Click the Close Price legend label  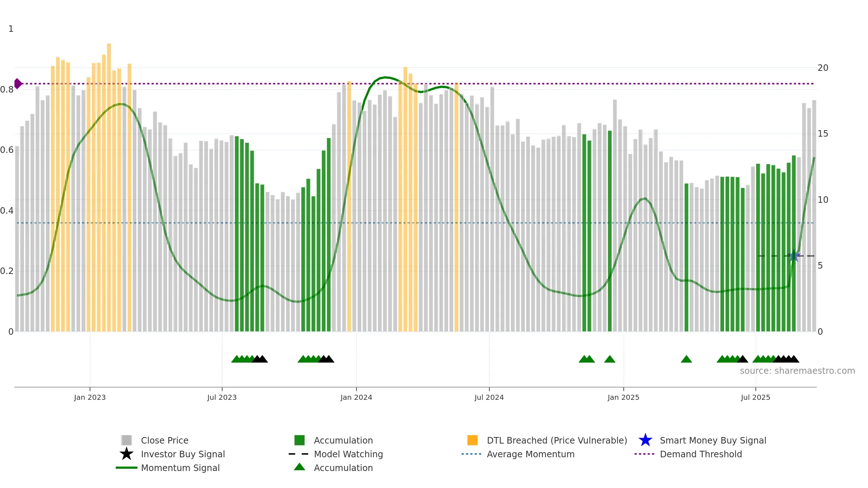point(165,440)
